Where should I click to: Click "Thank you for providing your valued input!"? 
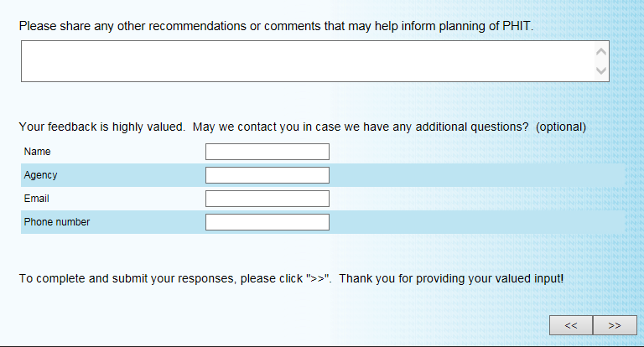[x=451, y=277]
